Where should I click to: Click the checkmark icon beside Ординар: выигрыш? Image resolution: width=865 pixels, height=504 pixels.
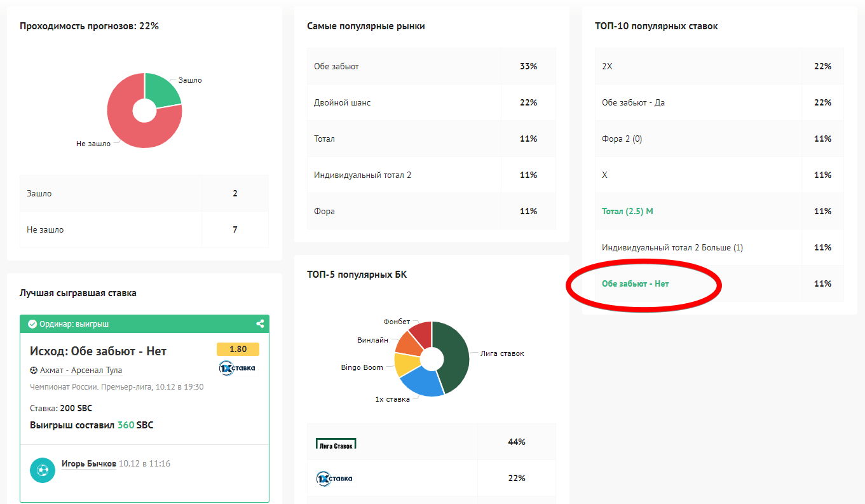32,324
